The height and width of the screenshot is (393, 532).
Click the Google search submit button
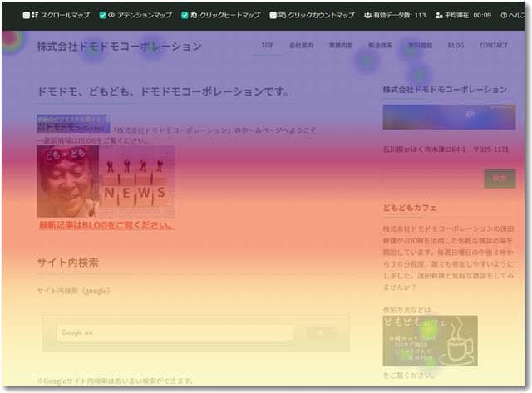[x=321, y=332]
